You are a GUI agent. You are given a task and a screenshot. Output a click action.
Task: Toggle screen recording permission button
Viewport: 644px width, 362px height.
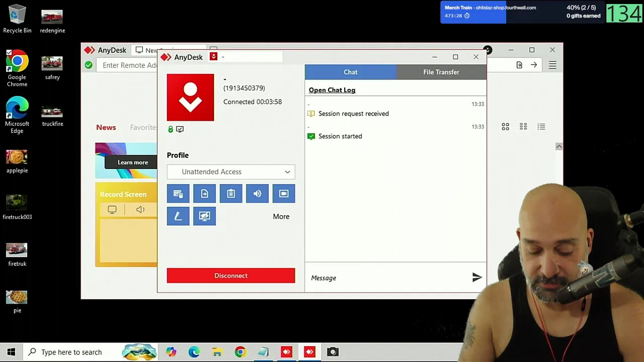284,194
